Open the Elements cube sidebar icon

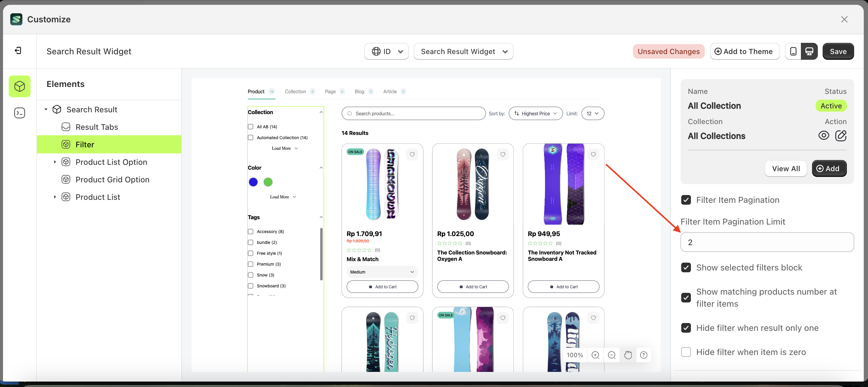[20, 86]
